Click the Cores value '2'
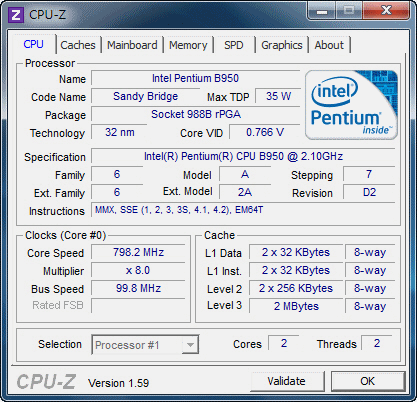Viewport: 417px width, 402px height. pos(284,343)
